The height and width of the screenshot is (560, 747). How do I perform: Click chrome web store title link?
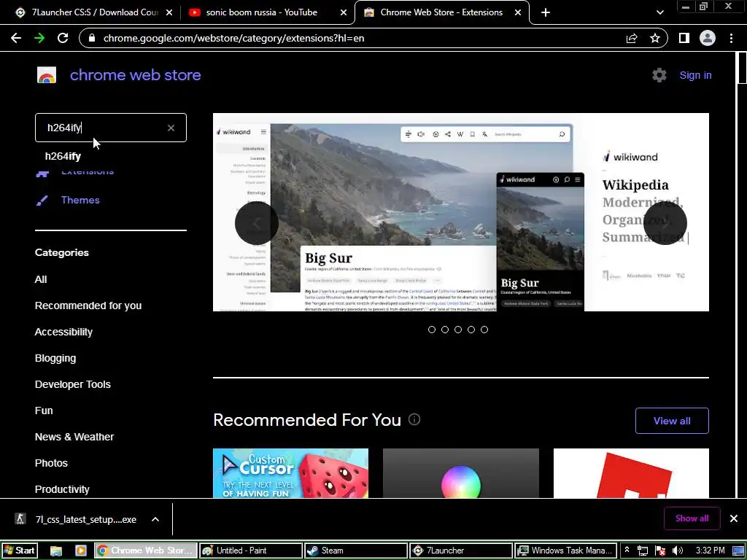pos(135,75)
